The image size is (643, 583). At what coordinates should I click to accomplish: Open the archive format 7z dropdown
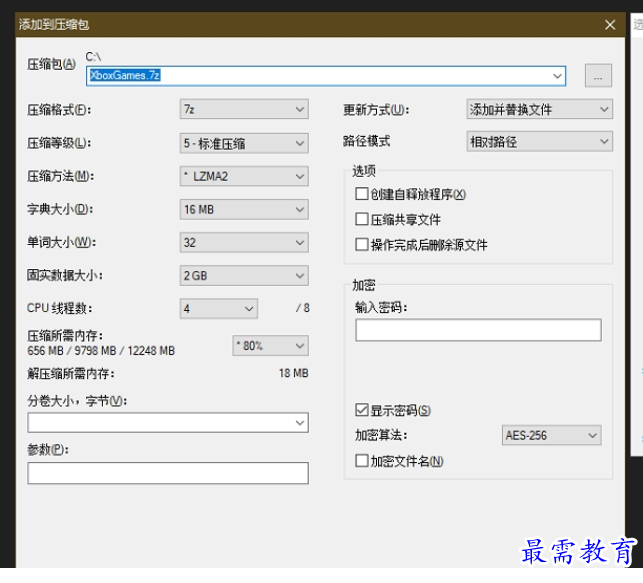(243, 109)
